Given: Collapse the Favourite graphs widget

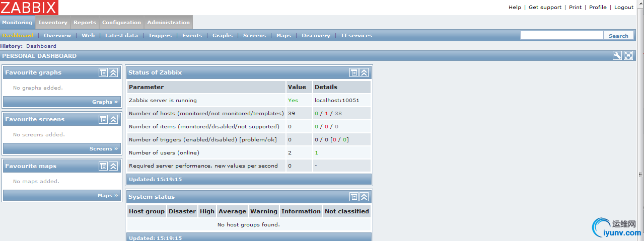Looking at the screenshot, I should [x=113, y=72].
